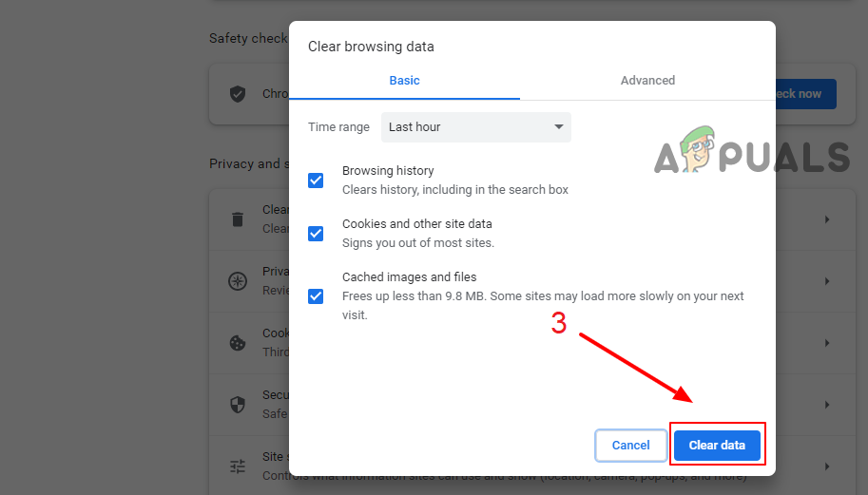Click the Clear data button
The width and height of the screenshot is (868, 495).
[717, 446]
